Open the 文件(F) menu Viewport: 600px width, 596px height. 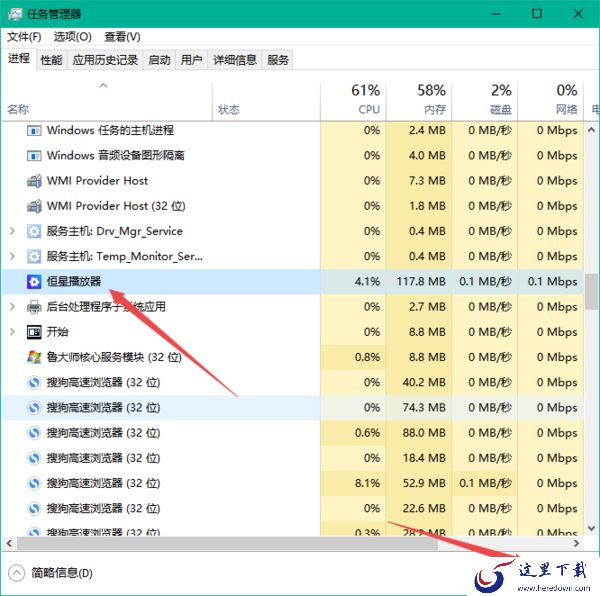[24, 37]
